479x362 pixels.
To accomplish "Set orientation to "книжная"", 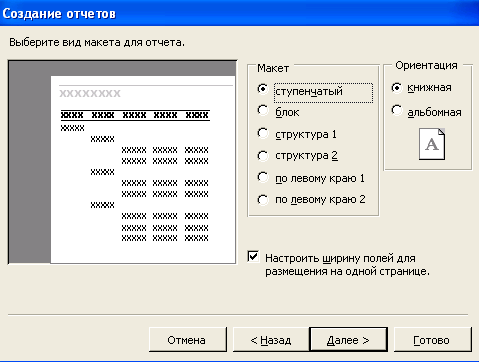I will (x=397, y=88).
